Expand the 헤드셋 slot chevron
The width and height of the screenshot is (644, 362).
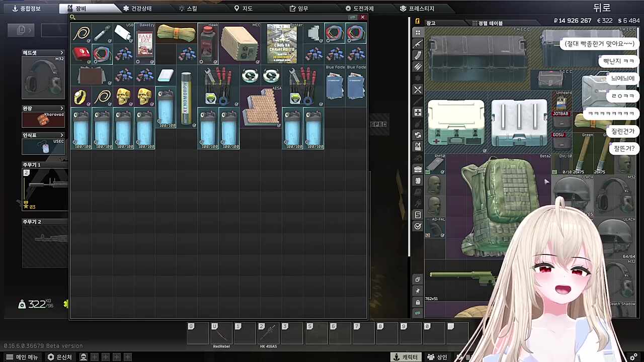point(62,53)
